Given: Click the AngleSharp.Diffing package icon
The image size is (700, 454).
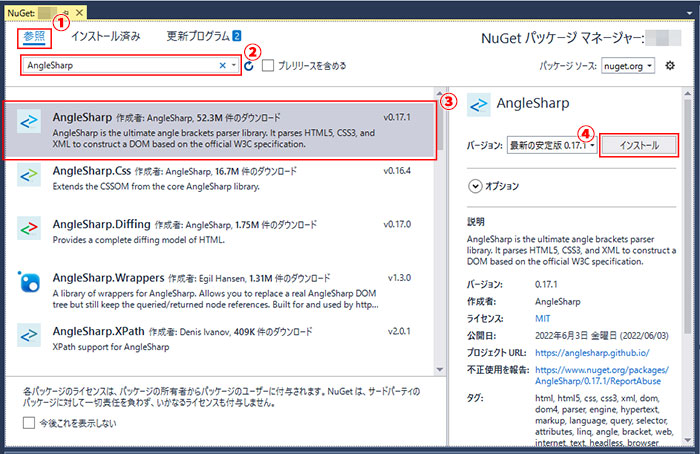Looking at the screenshot, I should click(29, 228).
